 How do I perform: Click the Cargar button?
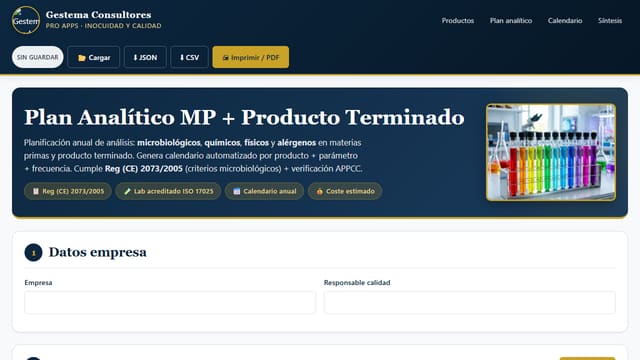click(94, 57)
